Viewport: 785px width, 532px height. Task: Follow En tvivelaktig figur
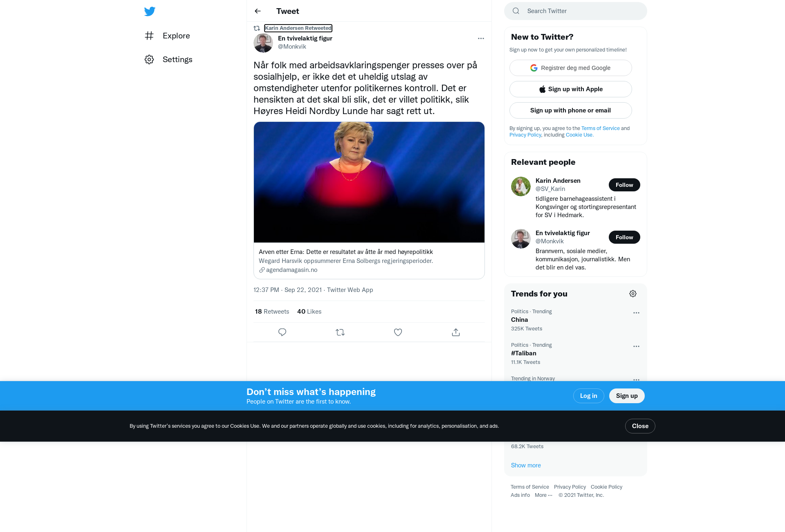click(x=624, y=237)
